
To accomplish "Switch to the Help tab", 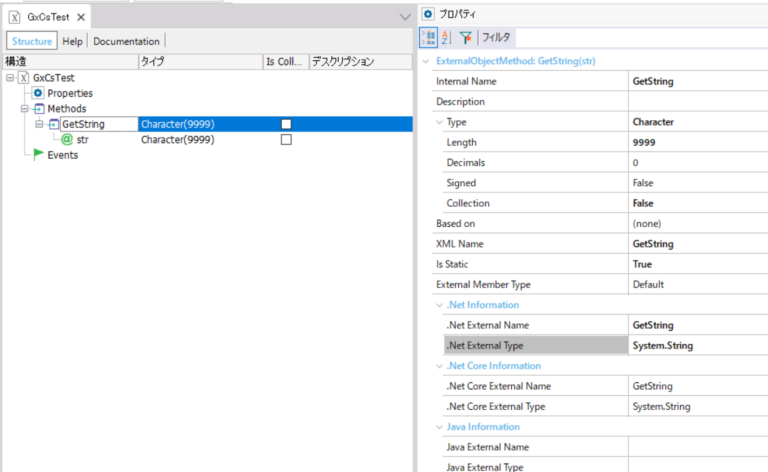I will pyautogui.click(x=72, y=41).
